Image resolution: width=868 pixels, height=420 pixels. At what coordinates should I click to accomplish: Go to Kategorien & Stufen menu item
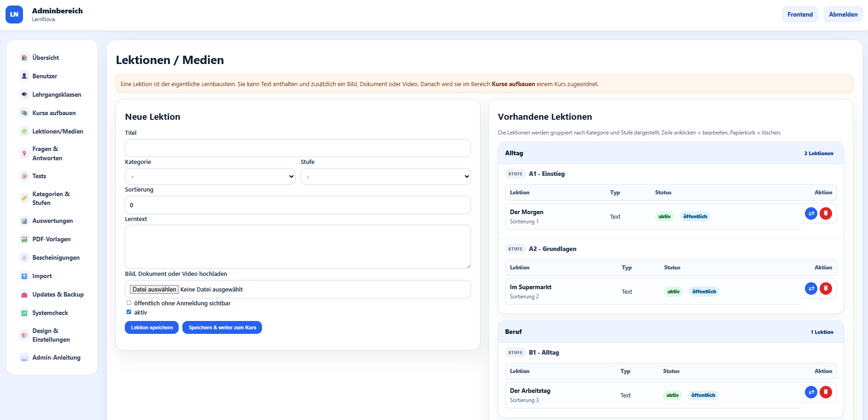tap(52, 198)
